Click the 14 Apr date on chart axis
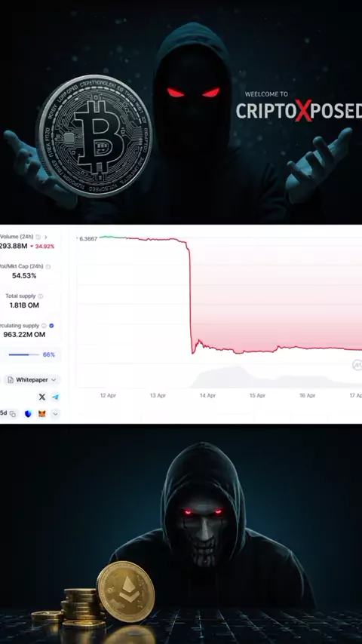Screen dimensions: 362x644 click(207, 395)
